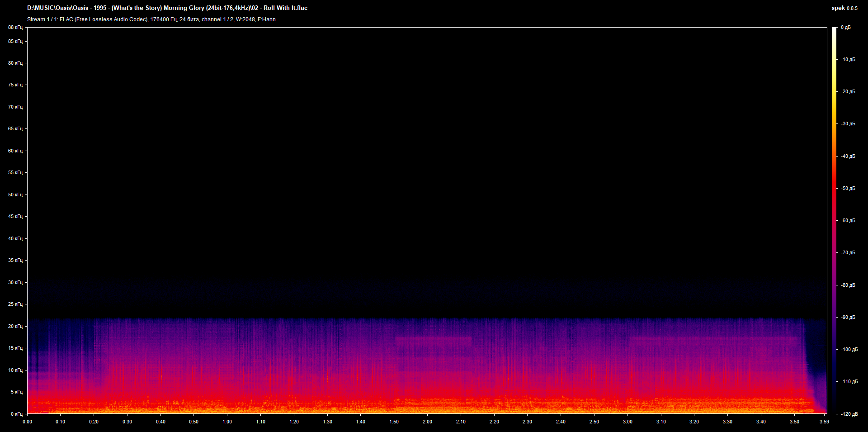Image resolution: width=868 pixels, height=432 pixels.
Task: Click the 3:59 end time marker
Action: coord(824,422)
